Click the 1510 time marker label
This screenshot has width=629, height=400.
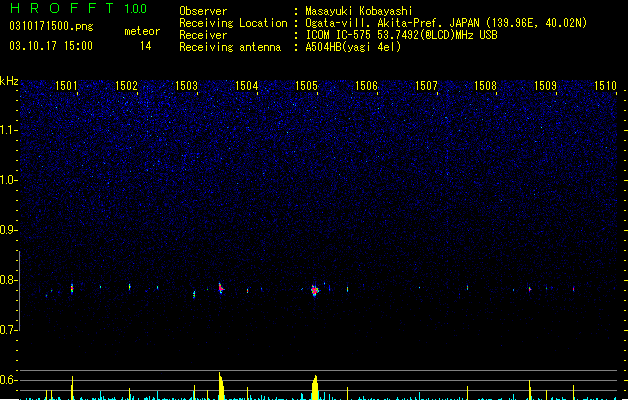click(x=605, y=86)
